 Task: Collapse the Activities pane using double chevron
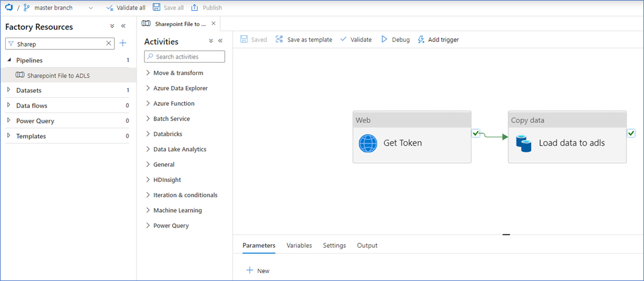220,41
